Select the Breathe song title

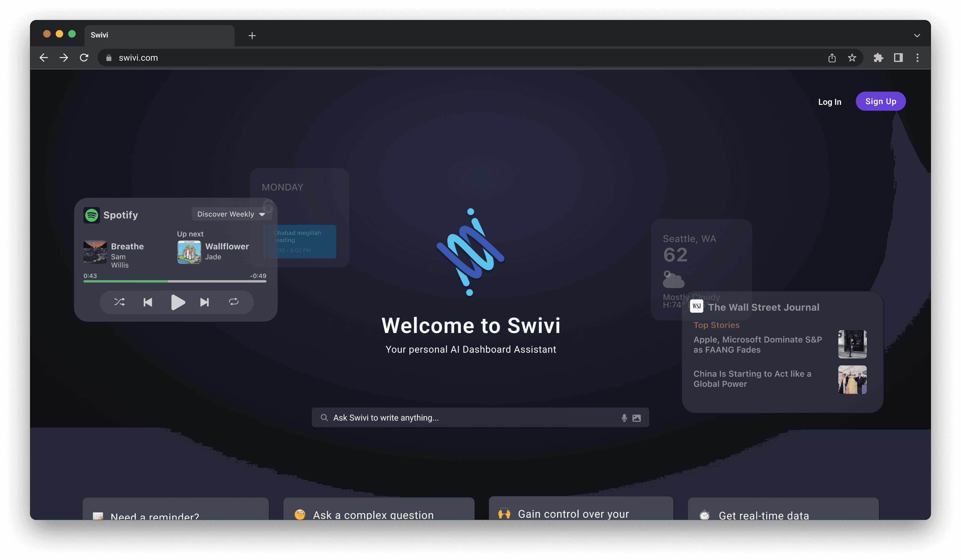[127, 246]
